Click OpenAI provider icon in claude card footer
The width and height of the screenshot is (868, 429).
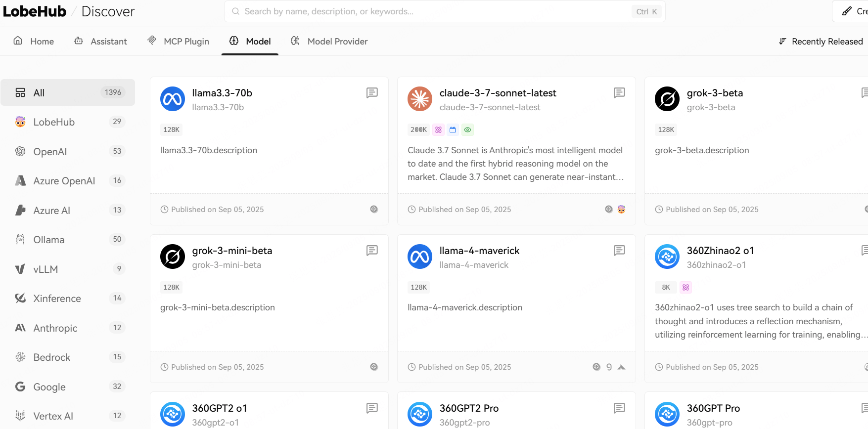click(x=609, y=209)
